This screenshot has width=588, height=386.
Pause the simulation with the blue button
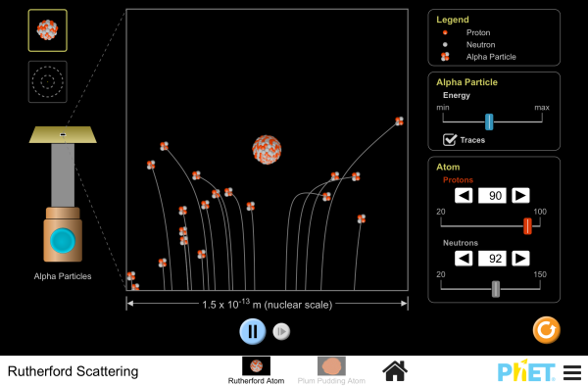253,331
